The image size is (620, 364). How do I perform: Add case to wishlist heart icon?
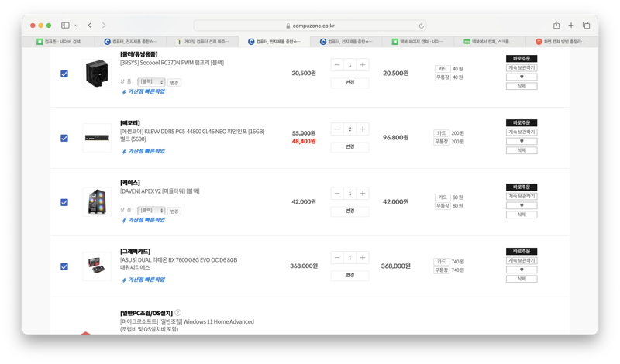click(x=522, y=205)
